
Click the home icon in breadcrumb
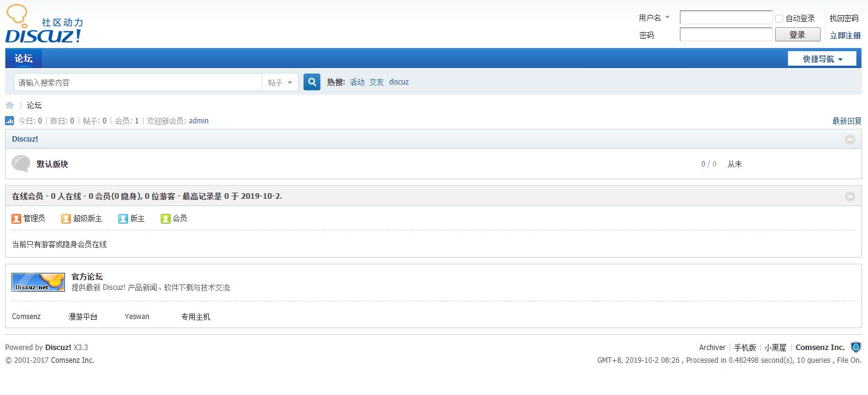click(10, 105)
